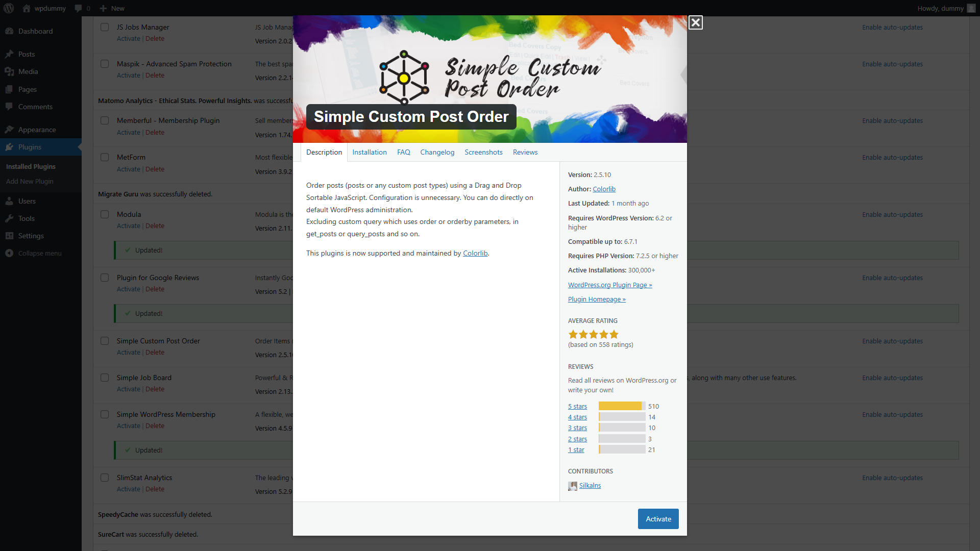Open the user avatar next to Howdy, dummy

pyautogui.click(x=971, y=8)
